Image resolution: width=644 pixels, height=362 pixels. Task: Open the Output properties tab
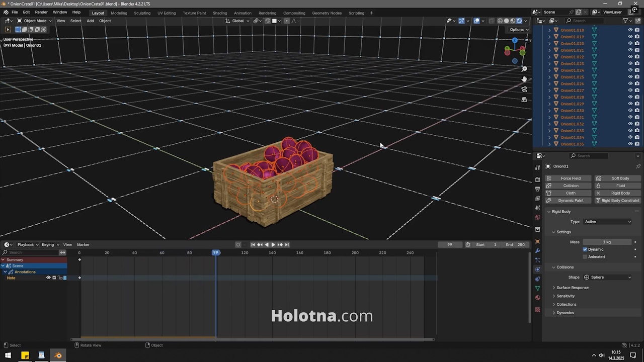click(x=537, y=189)
